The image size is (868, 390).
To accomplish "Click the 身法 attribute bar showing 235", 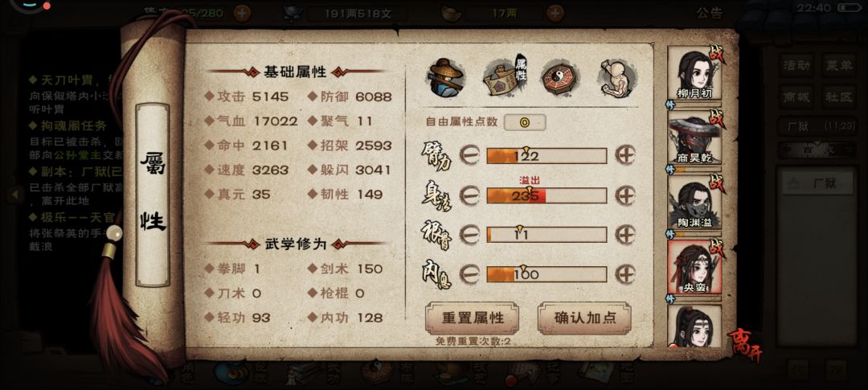I will (x=547, y=195).
